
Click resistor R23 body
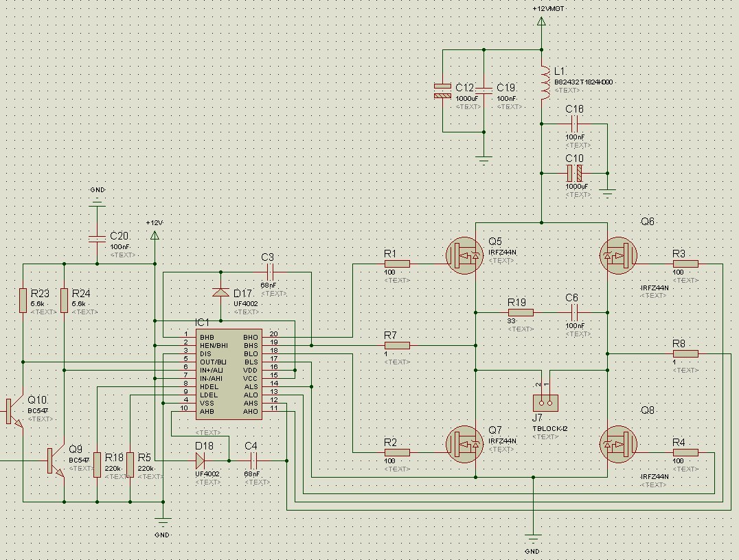23,301
